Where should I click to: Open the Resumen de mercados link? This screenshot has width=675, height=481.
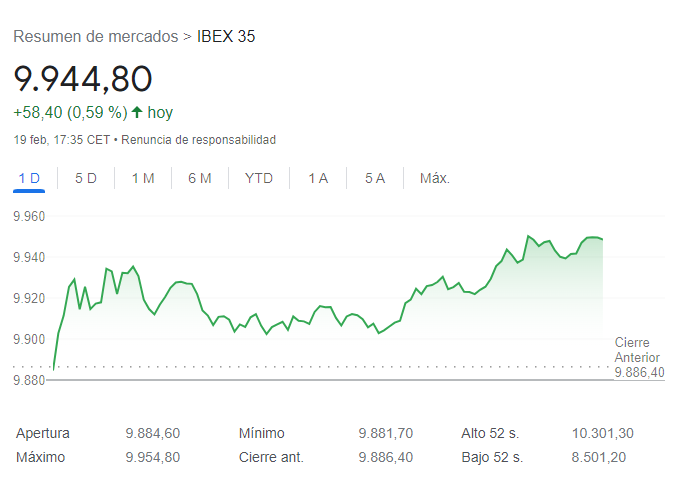coord(95,37)
